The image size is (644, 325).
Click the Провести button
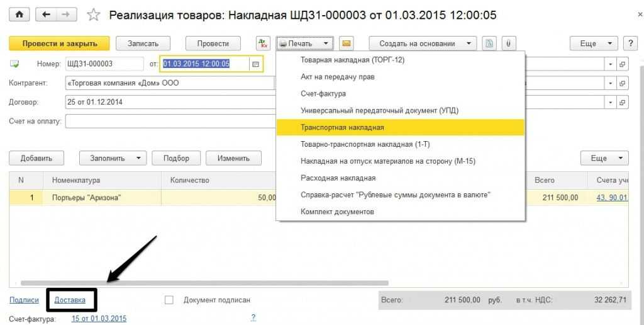coord(213,43)
